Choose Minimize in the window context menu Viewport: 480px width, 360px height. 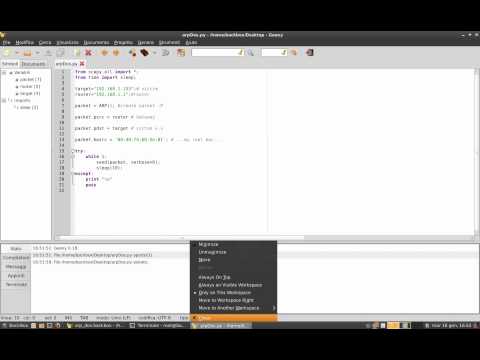pyautogui.click(x=233, y=244)
